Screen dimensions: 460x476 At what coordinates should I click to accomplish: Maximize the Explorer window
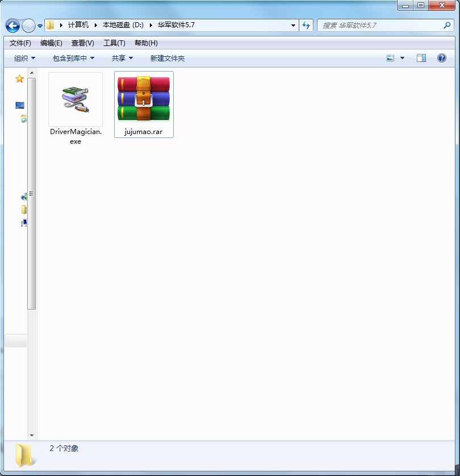point(421,6)
